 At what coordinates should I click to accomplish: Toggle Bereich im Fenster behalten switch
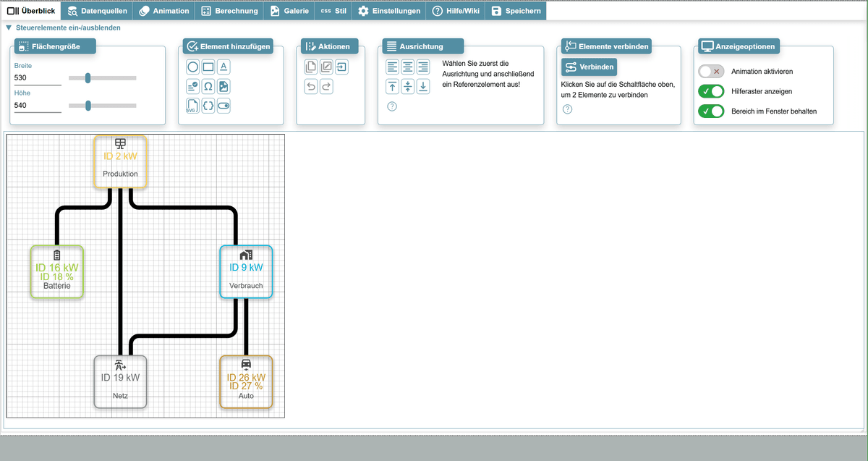coord(710,111)
